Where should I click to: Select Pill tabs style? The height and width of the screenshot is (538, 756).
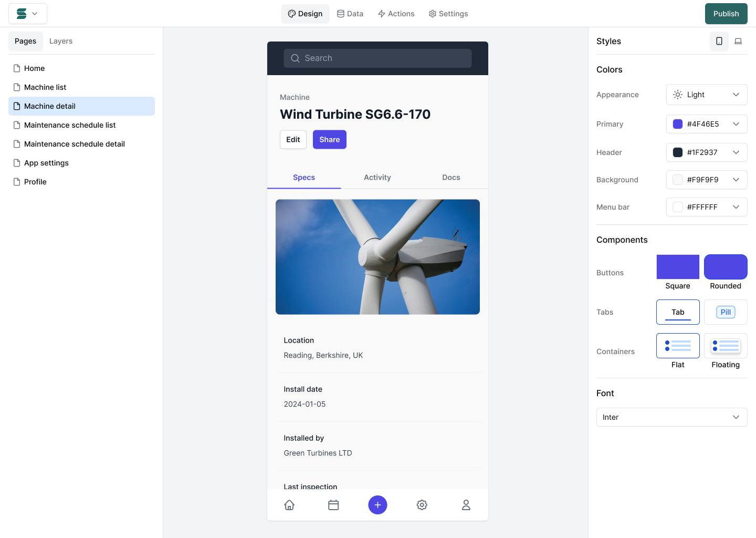pos(725,312)
